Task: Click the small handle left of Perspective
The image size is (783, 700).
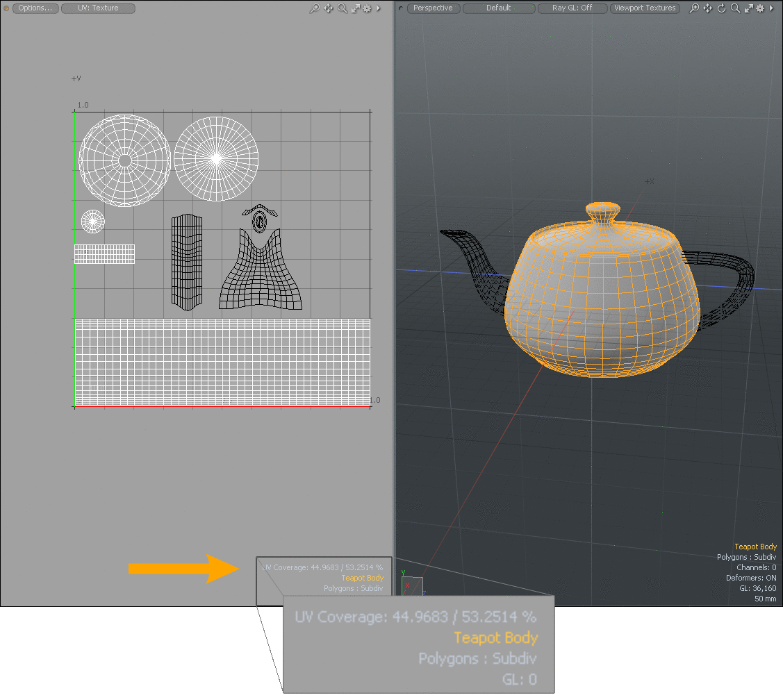Action: pos(400,8)
